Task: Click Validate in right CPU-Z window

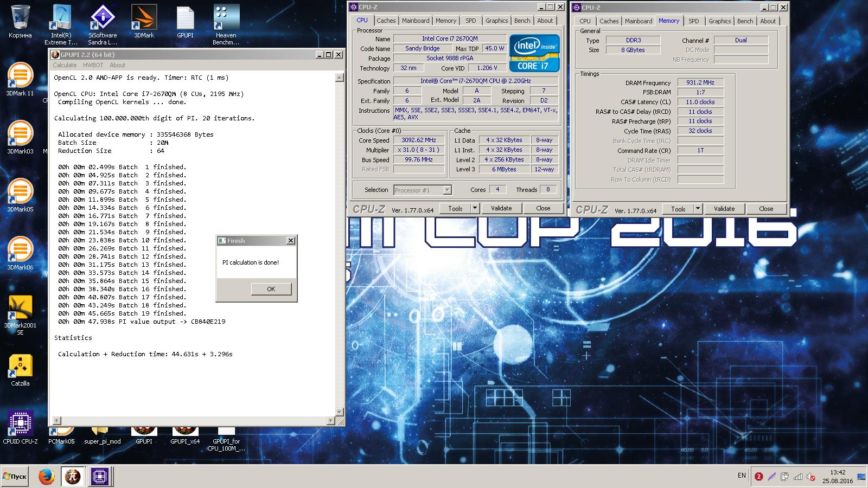Action: (x=724, y=209)
